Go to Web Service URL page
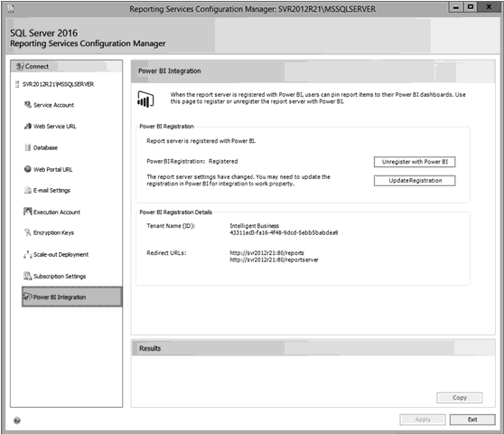The width and height of the screenshot is (504, 434). (55, 127)
